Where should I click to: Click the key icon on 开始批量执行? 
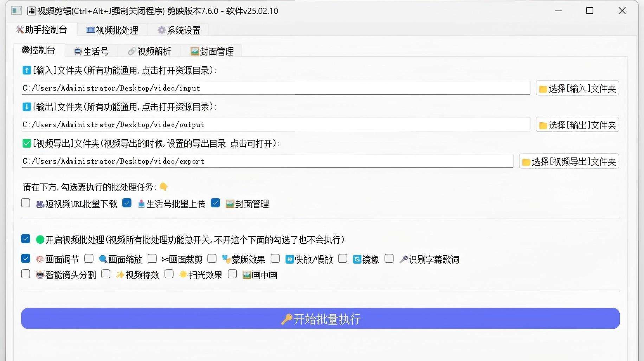tap(287, 319)
